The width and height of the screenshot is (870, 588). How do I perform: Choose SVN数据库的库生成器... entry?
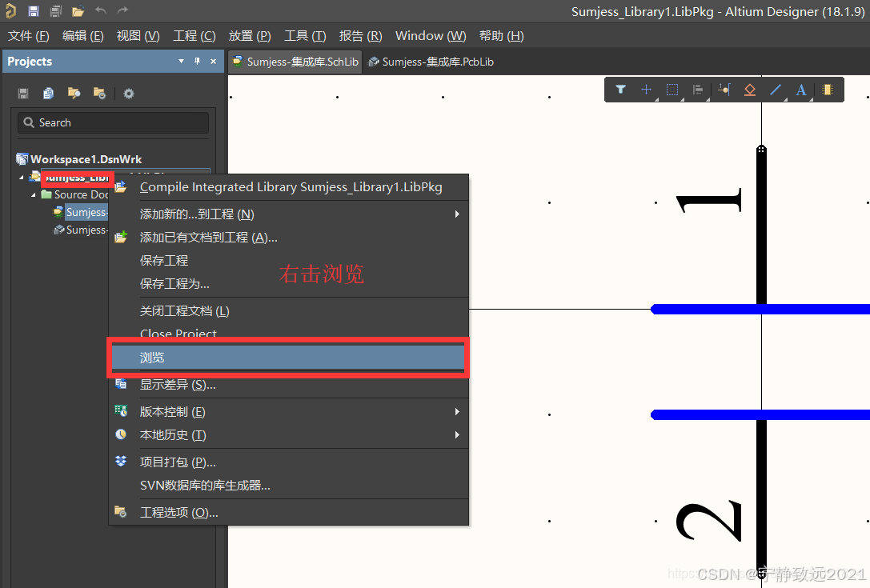(x=288, y=486)
